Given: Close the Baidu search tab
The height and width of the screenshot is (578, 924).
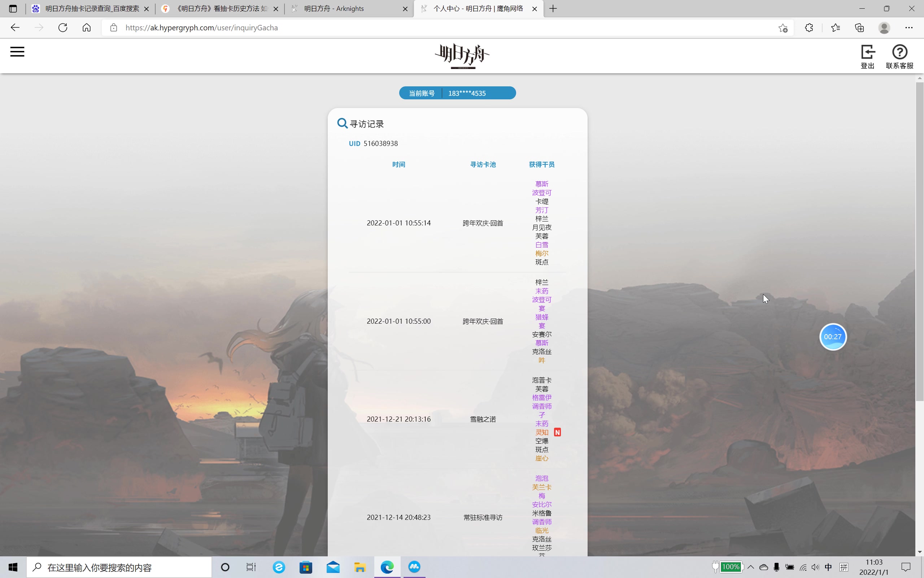Looking at the screenshot, I should pyautogui.click(x=146, y=9).
